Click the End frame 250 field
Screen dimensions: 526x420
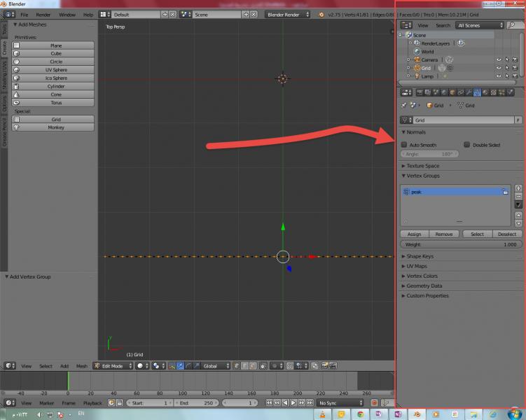click(197, 402)
